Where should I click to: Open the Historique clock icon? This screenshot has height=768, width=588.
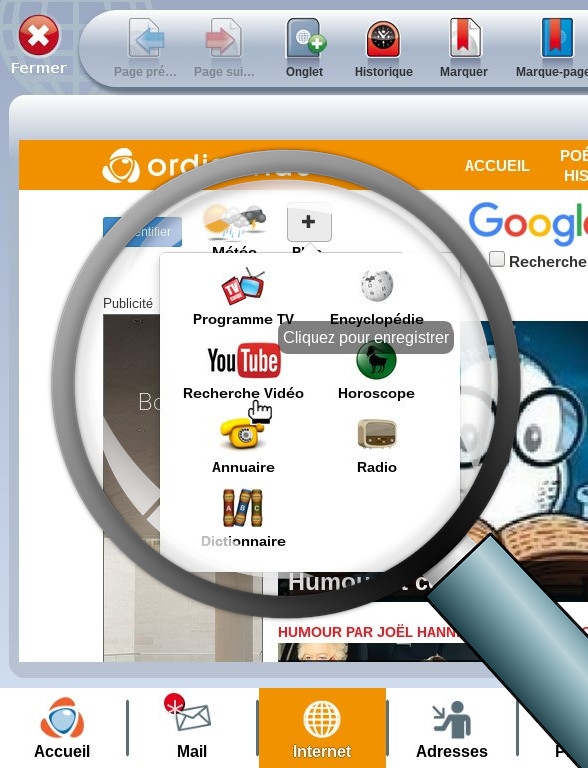click(x=384, y=48)
